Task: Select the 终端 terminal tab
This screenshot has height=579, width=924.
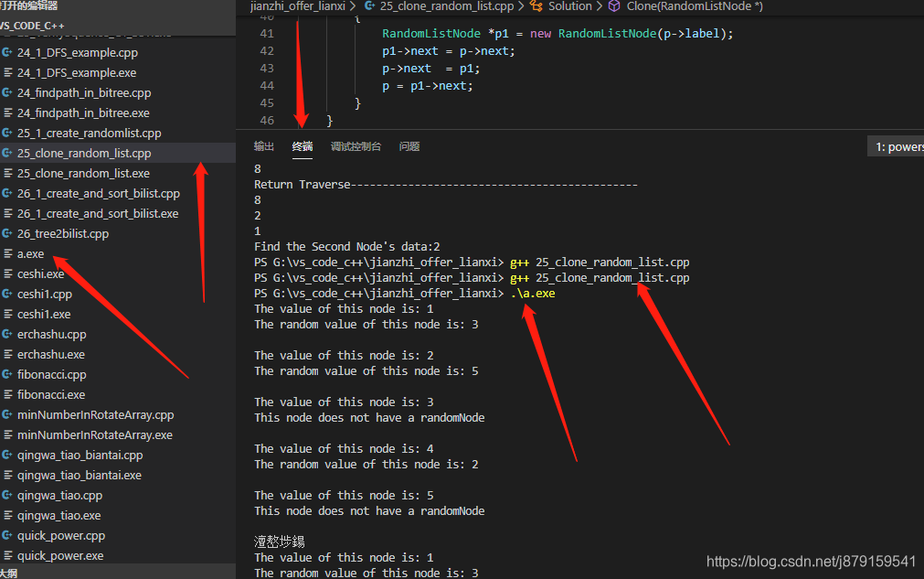Action: [303, 145]
